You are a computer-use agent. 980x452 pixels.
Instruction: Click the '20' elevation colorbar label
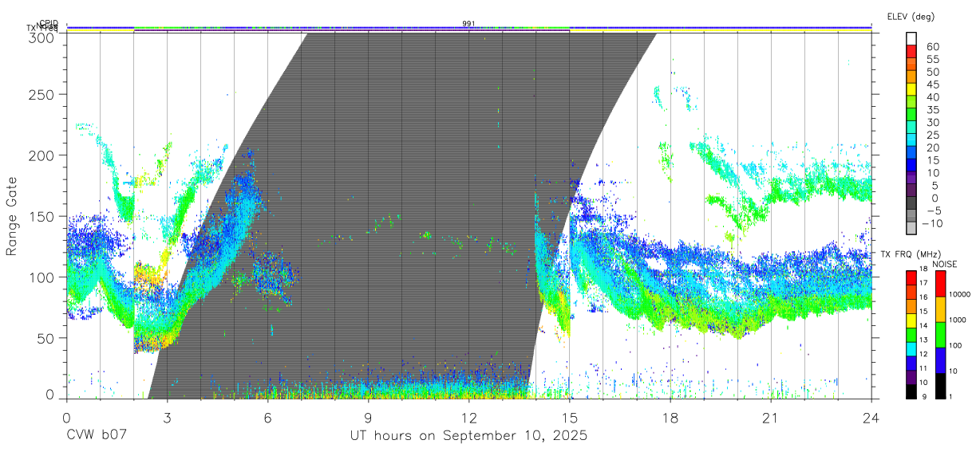[x=932, y=147]
